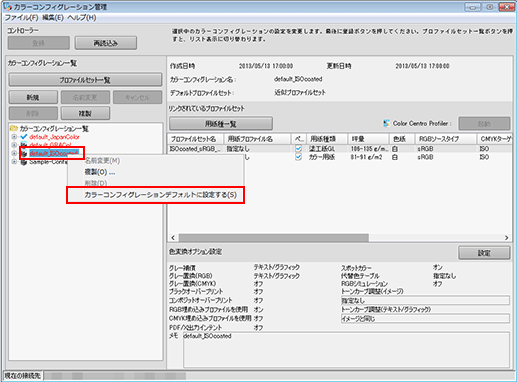Click the 坪量 column header
The width and height of the screenshot is (517, 382).
(x=368, y=139)
